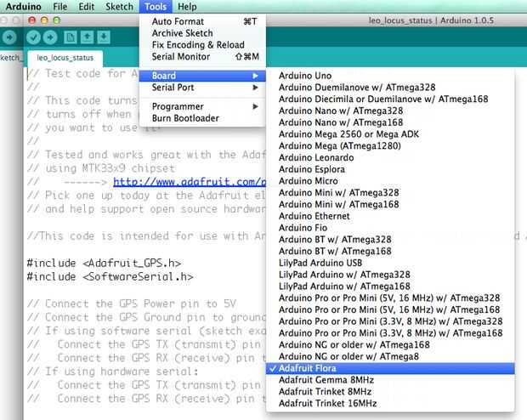Select Adafruit Trinket 8MHz
The height and width of the screenshot is (420, 527).
click(390, 392)
